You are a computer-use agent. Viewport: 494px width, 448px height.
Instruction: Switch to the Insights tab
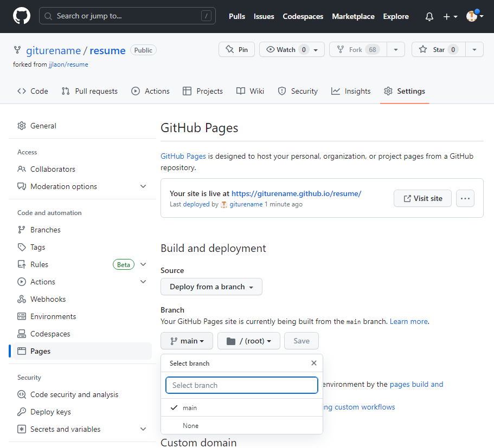click(351, 92)
